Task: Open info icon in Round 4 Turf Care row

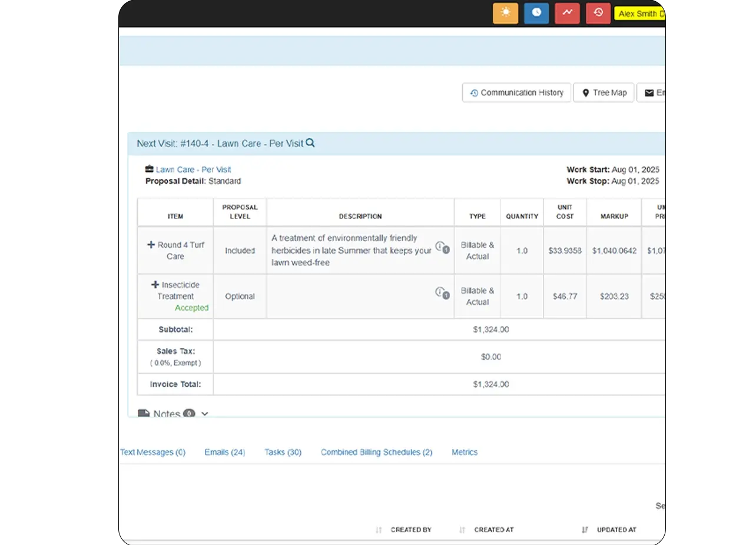Action: 440,246
